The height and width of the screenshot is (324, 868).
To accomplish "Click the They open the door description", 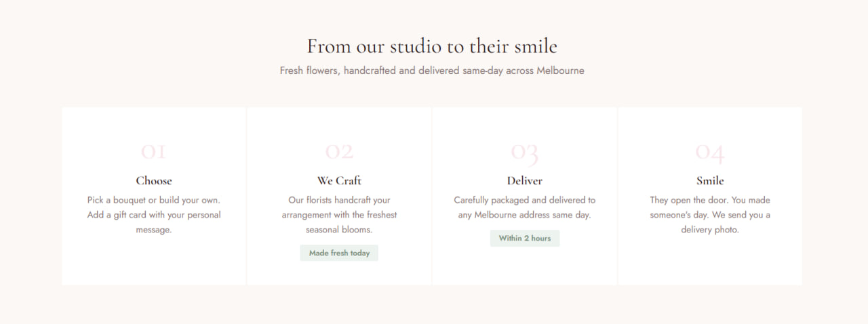I will pyautogui.click(x=710, y=200).
